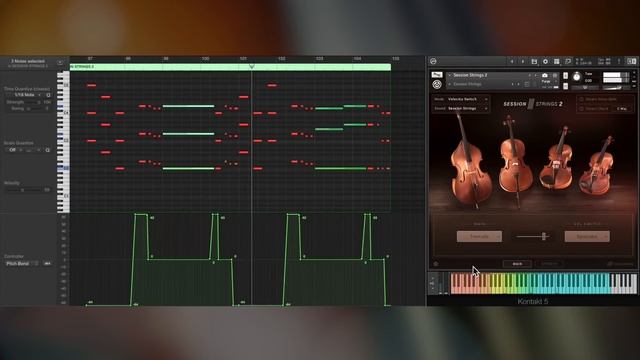Open the left Tremolo articulation dropdown
Viewport: 640px width, 360px height.
pyautogui.click(x=479, y=236)
